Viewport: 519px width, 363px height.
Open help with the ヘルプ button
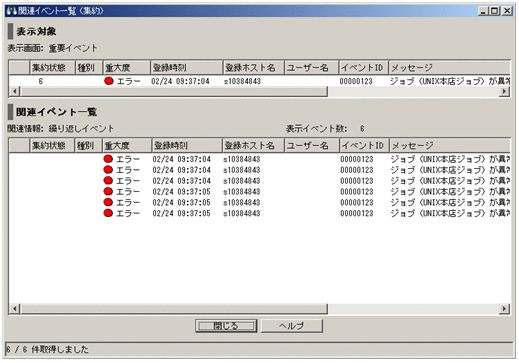click(x=292, y=326)
